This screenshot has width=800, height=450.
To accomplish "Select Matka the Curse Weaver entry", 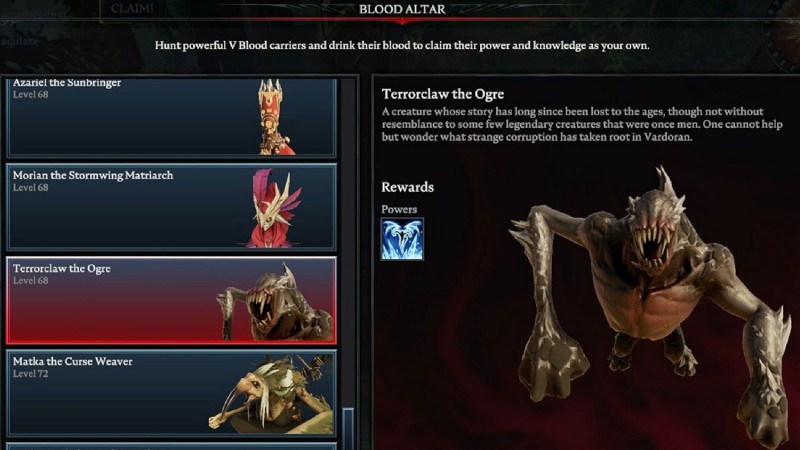I will pyautogui.click(x=171, y=393).
